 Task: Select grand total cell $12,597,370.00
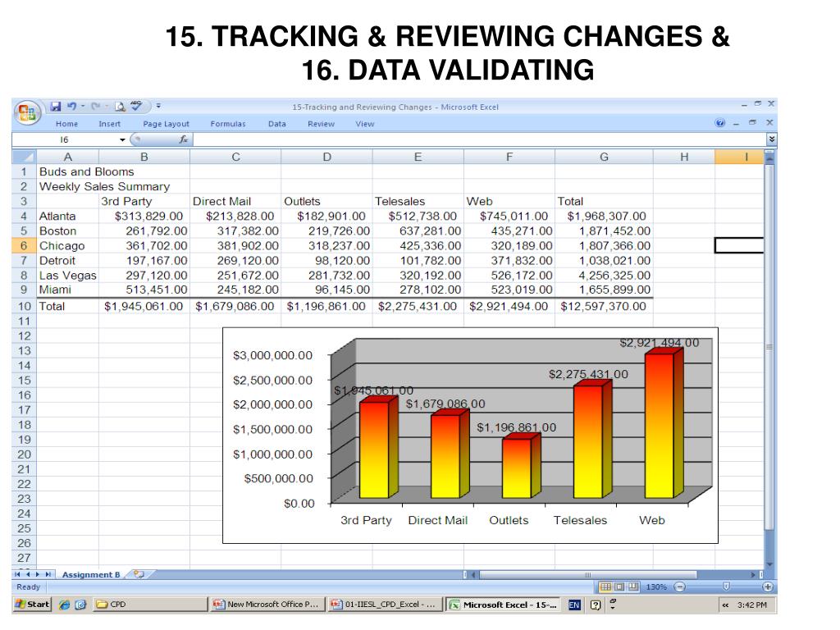click(604, 307)
